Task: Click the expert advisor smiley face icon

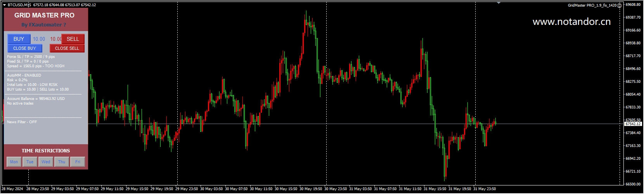Action: [620, 5]
